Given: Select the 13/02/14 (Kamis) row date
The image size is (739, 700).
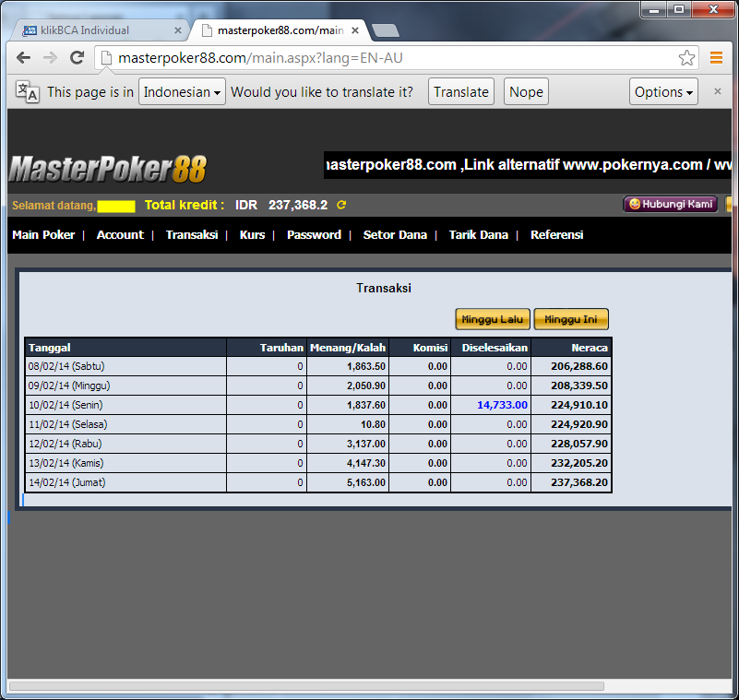Looking at the screenshot, I should click(x=66, y=463).
